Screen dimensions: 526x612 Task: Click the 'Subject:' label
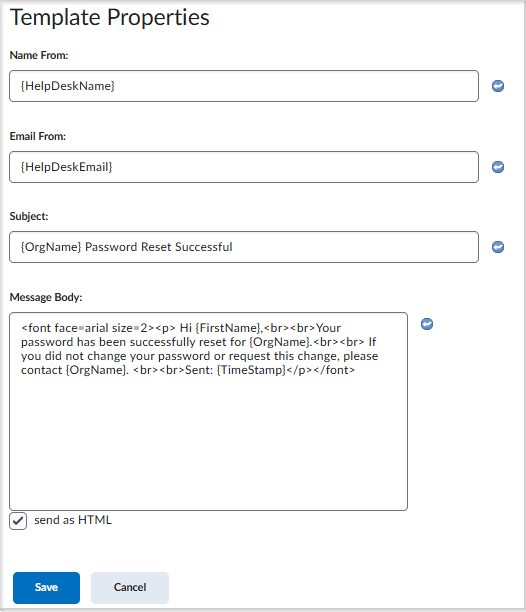click(x=29, y=216)
